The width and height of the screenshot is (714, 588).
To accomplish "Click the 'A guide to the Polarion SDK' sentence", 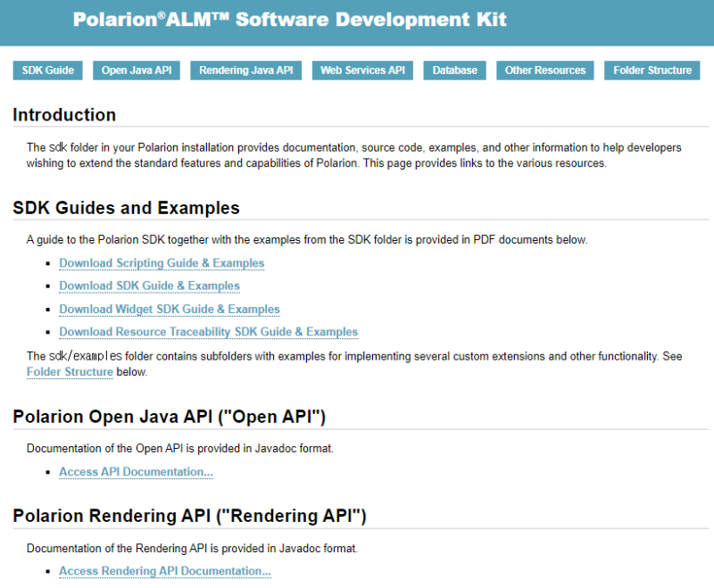I will [307, 240].
